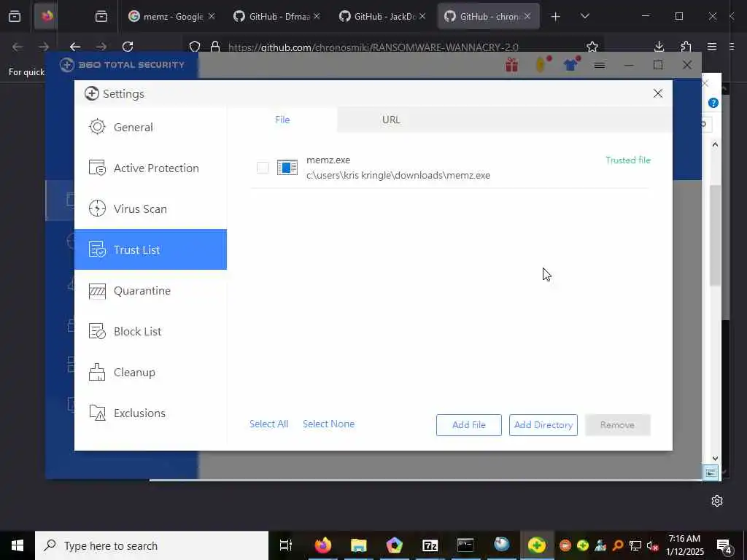747x560 pixels.
Task: Click the settings gear icon bottom right
Action: (x=717, y=501)
